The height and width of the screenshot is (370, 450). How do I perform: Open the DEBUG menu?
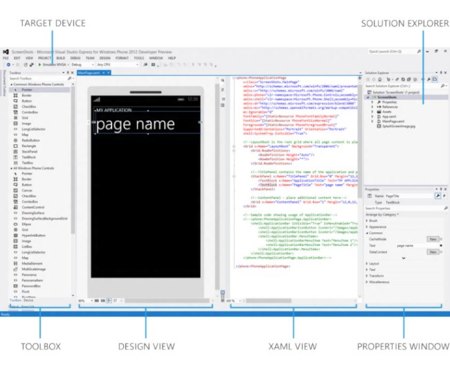click(75, 58)
